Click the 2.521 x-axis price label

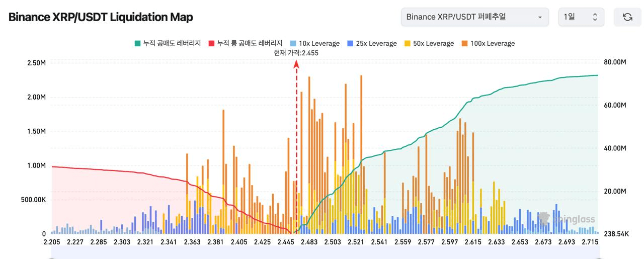(x=356, y=242)
